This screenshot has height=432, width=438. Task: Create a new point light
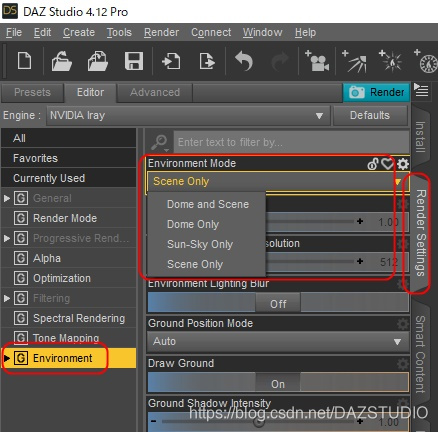click(391, 61)
